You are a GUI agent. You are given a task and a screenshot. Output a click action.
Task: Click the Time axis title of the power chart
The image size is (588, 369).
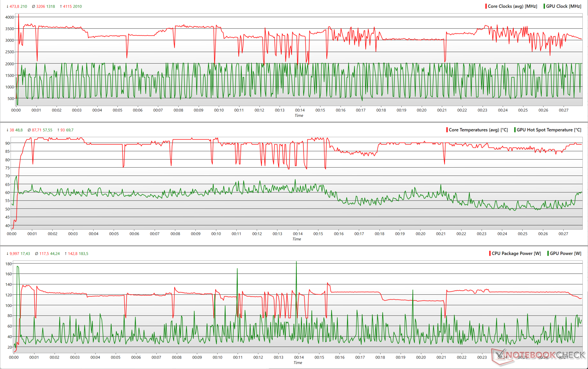[298, 363]
